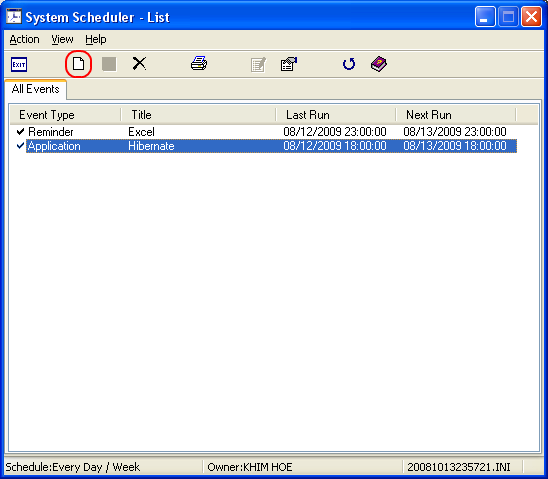Screen dimensions: 548x479
Task: Sort by the Title column header
Action: point(198,115)
